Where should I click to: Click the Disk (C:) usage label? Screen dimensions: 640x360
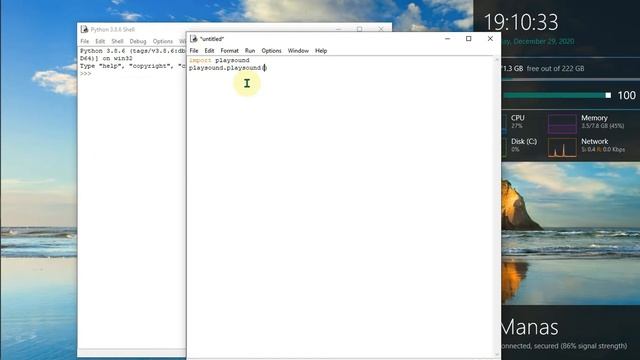[x=524, y=141]
